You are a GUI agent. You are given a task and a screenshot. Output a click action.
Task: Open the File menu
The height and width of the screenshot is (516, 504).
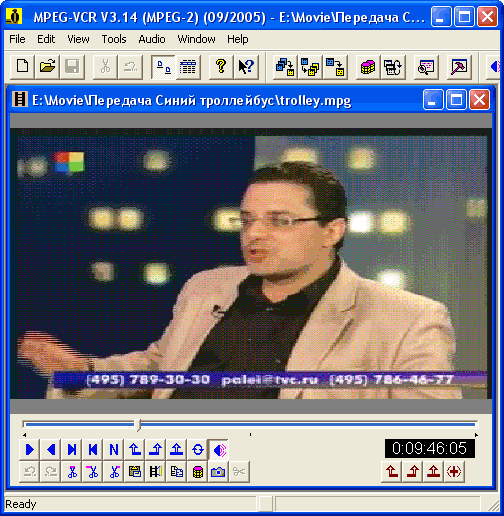pos(17,39)
